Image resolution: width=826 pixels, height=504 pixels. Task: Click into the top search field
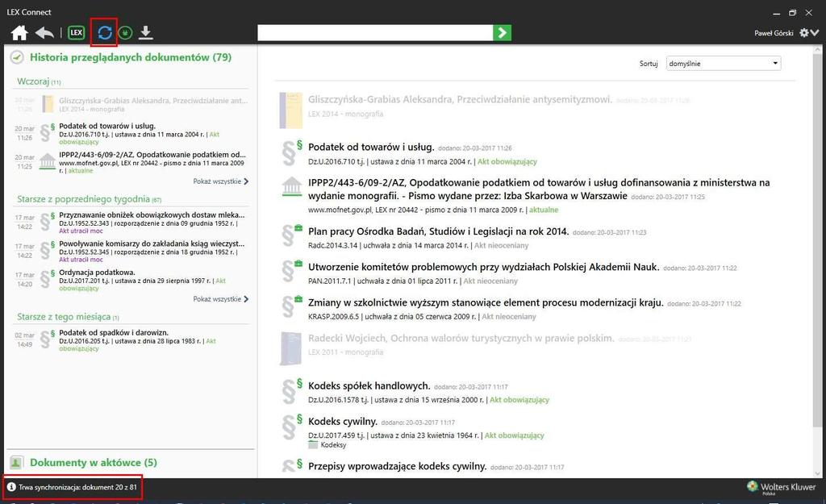point(375,32)
